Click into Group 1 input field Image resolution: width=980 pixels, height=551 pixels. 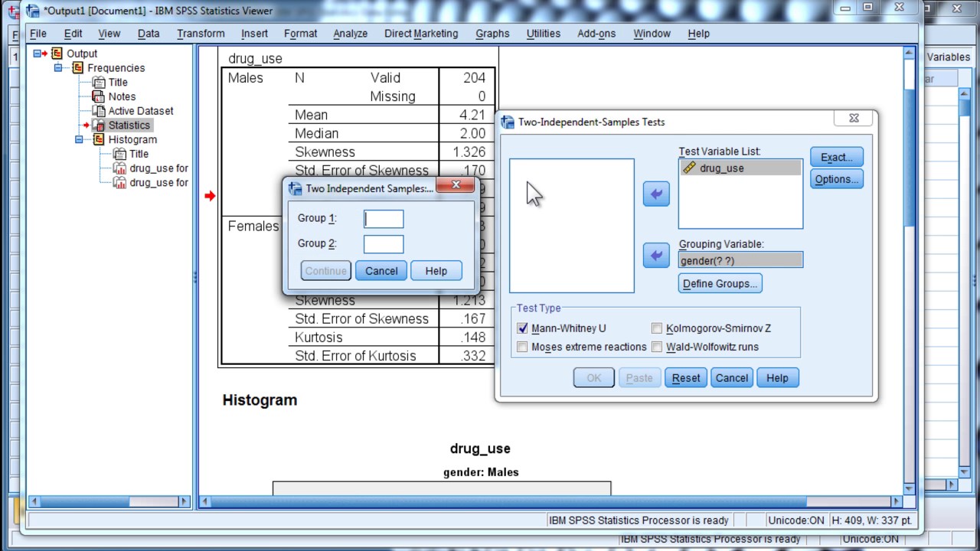[x=384, y=219]
